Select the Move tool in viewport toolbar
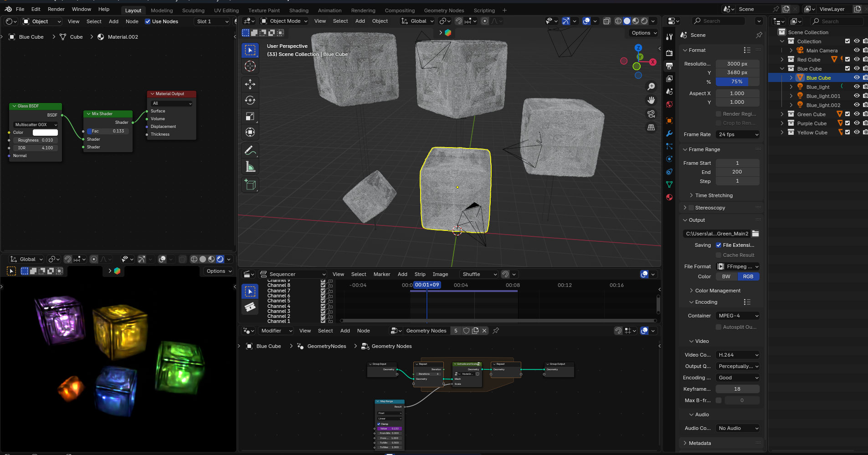868x455 pixels. tap(250, 84)
